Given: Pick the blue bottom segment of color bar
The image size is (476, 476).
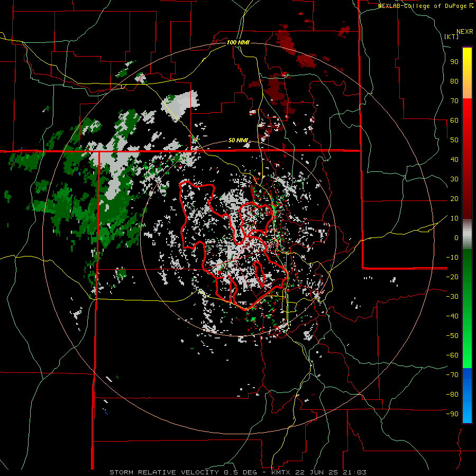Looking at the screenshot, I should [x=467, y=396].
